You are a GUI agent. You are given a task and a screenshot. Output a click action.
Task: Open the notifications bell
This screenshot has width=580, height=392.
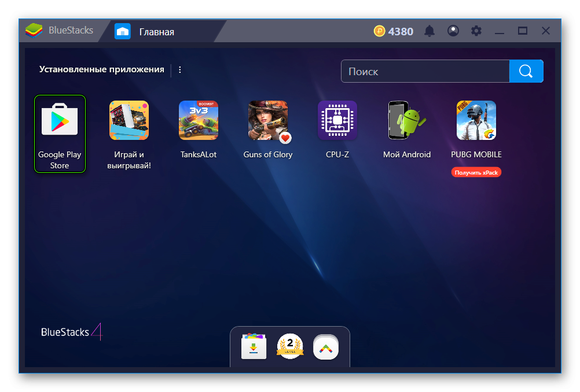429,31
